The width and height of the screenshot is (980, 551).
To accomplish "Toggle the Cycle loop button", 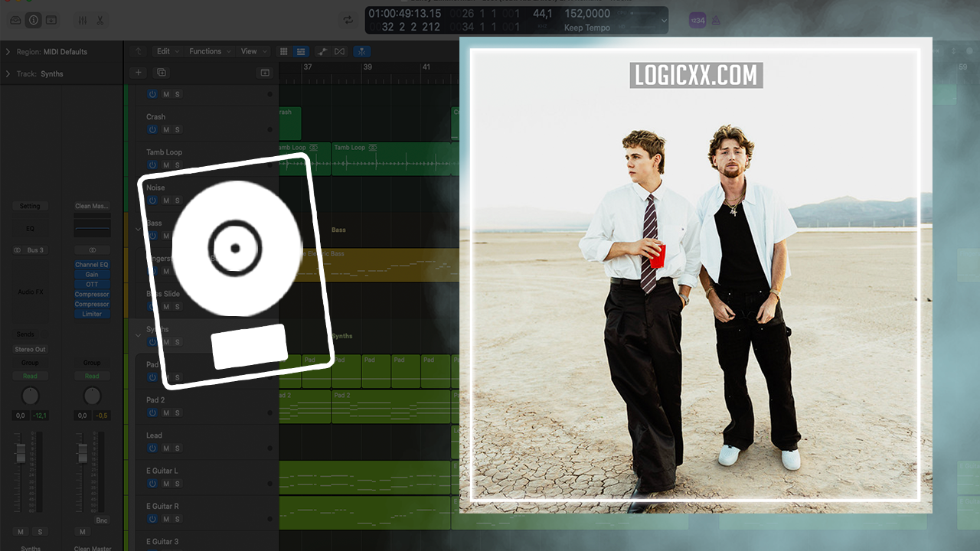I will (348, 20).
